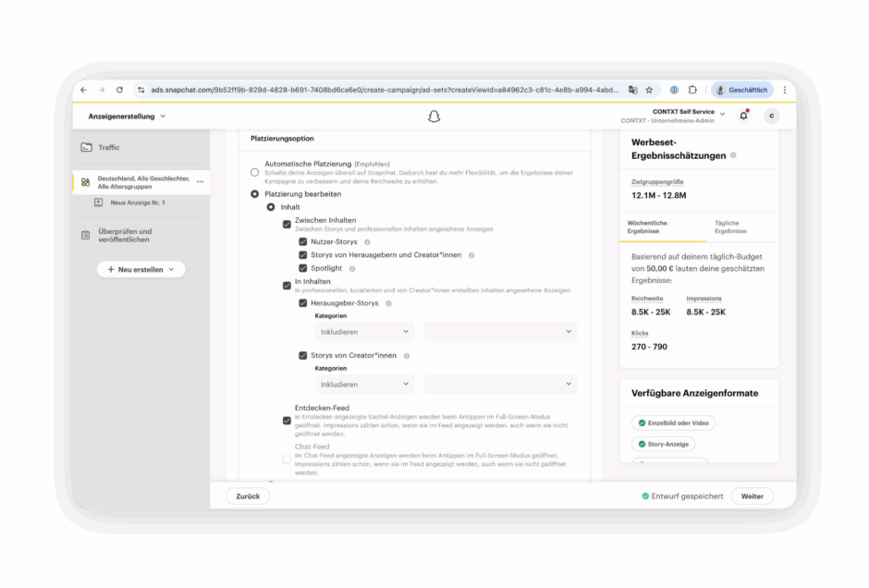Click the Snapchat ghost logo
The height and width of the screenshot is (588, 869).
point(434,116)
